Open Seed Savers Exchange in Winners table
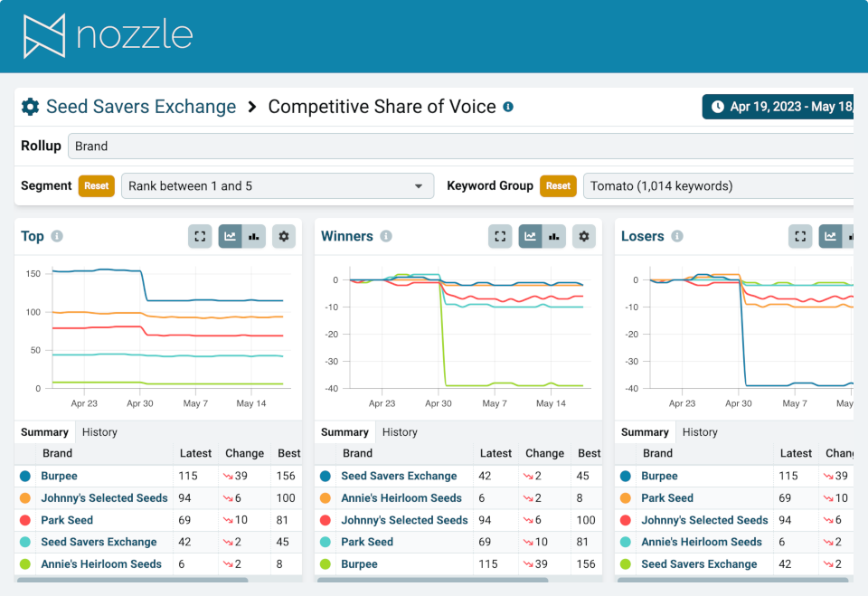Viewport: 868px width, 596px height. click(x=399, y=476)
